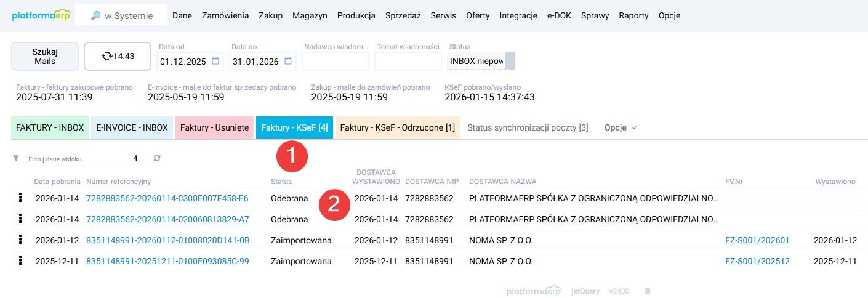The image size is (868, 298).
Task: Click the Nadawca wiadomości input field
Action: [336, 61]
